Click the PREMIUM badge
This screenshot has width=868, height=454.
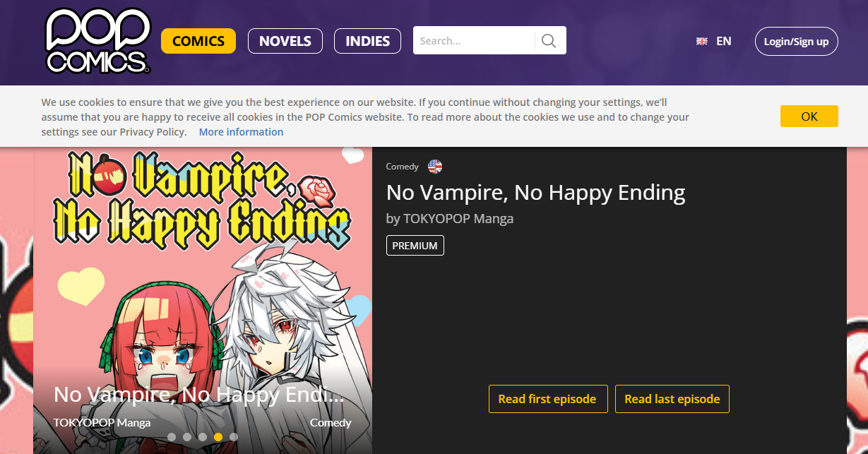[x=415, y=246]
